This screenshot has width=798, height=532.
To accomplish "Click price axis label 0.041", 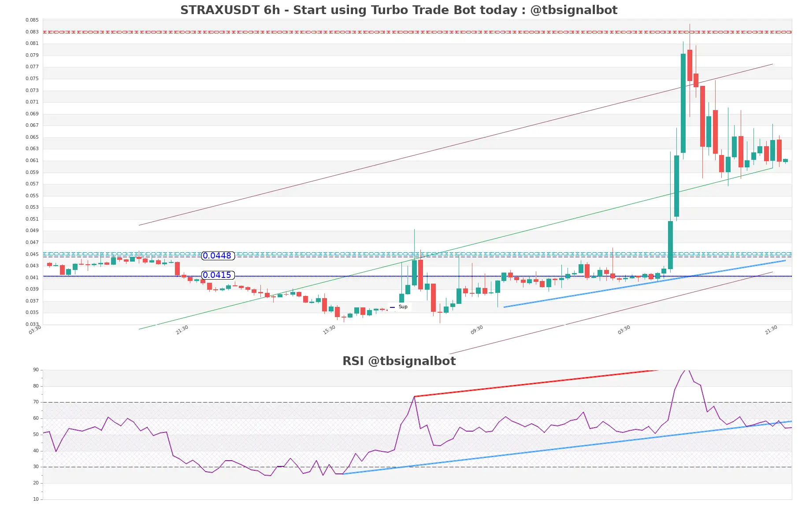I will point(32,278).
